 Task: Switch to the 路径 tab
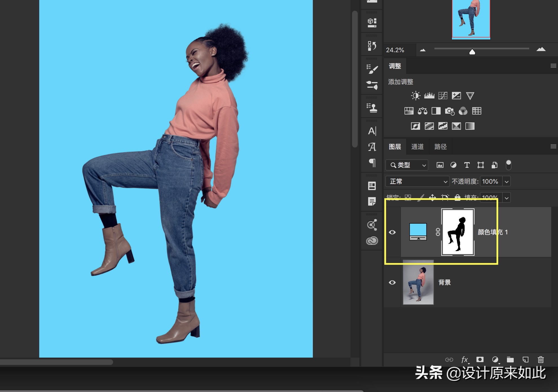click(440, 147)
